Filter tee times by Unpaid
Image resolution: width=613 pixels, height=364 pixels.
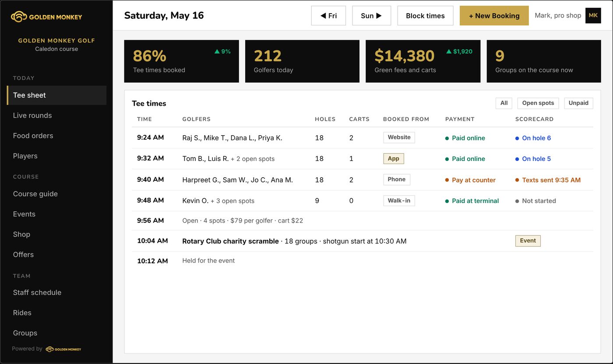(x=578, y=103)
